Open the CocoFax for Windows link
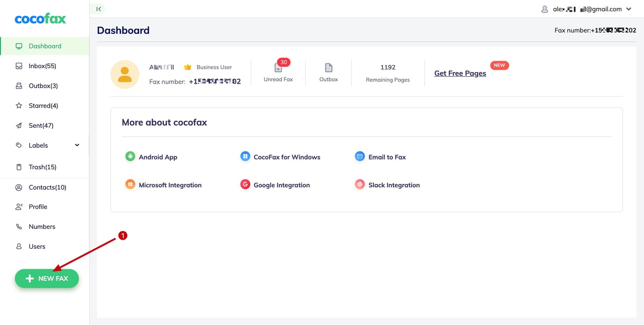The height and width of the screenshot is (325, 644). click(x=287, y=157)
